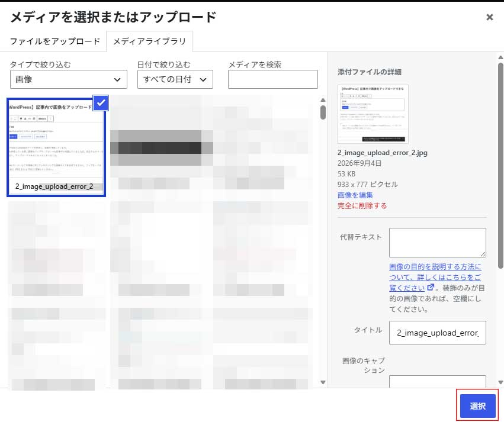Click into the 代替テキスト text area
The image size is (504, 422).
[438, 243]
